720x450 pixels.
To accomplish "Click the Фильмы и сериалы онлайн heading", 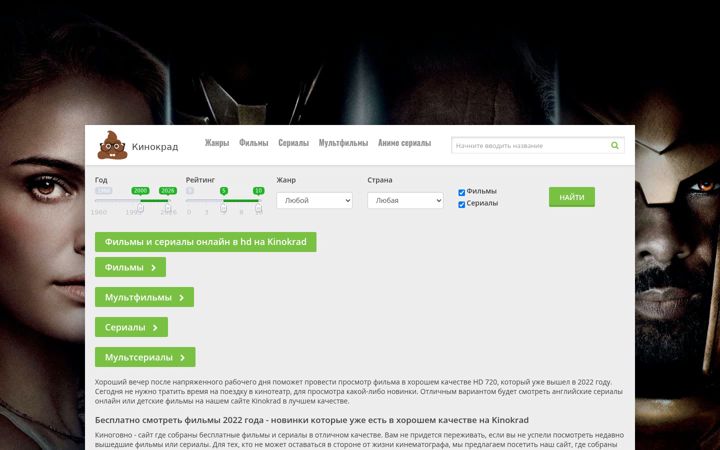I will [206, 242].
